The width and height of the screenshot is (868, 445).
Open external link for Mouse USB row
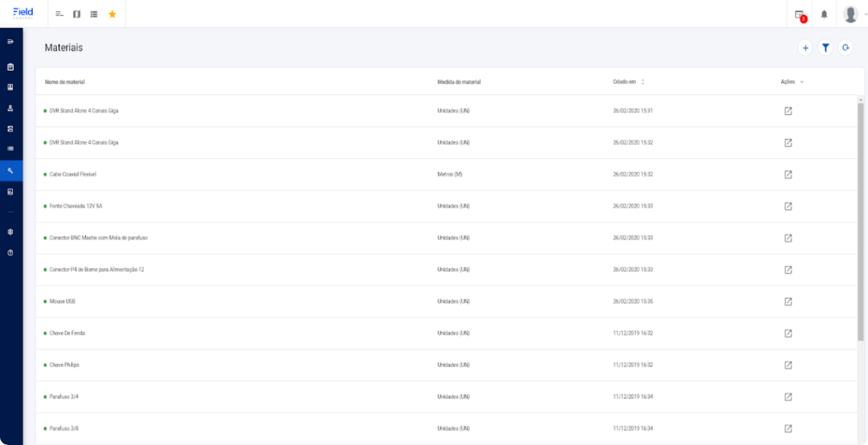pyautogui.click(x=788, y=301)
